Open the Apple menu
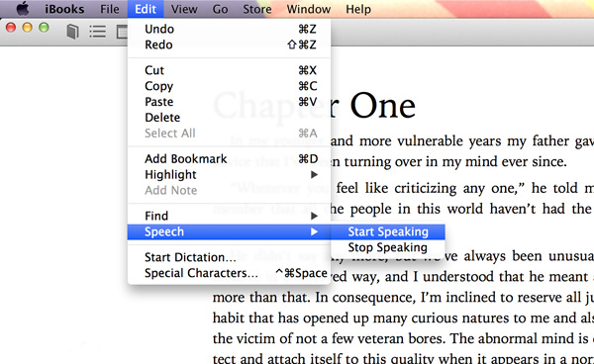 23,9
